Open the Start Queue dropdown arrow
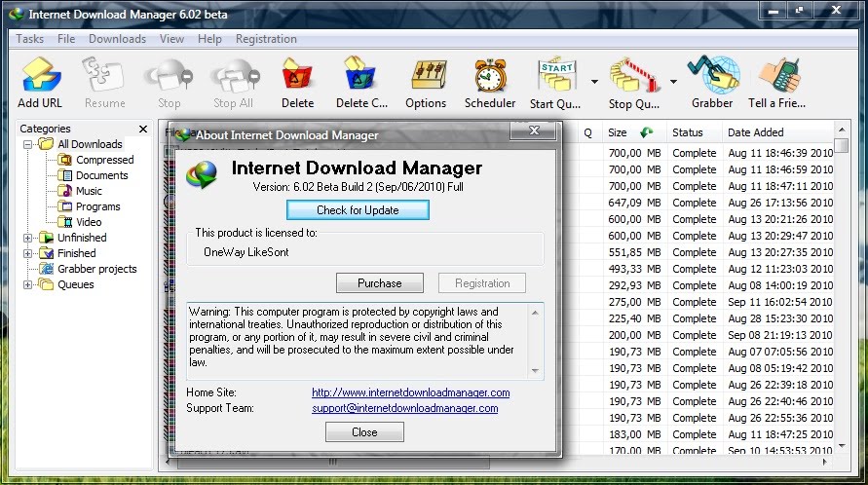This screenshot has height=485, width=868. [594, 82]
